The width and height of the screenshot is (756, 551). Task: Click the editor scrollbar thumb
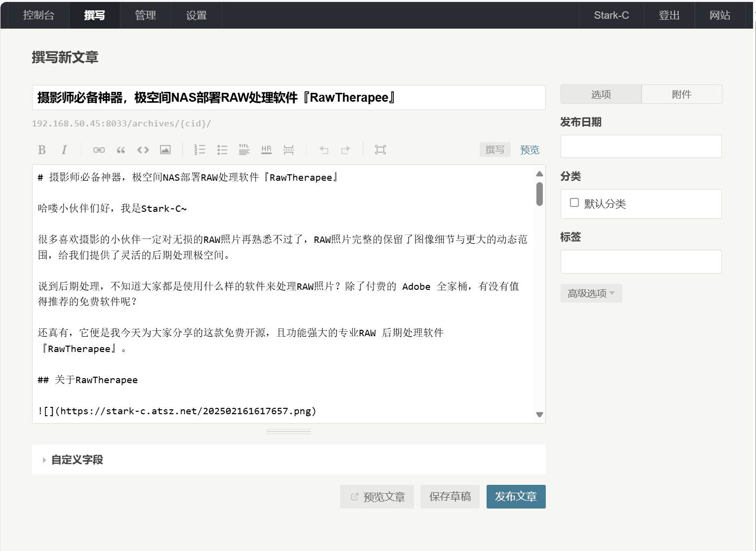click(x=539, y=194)
